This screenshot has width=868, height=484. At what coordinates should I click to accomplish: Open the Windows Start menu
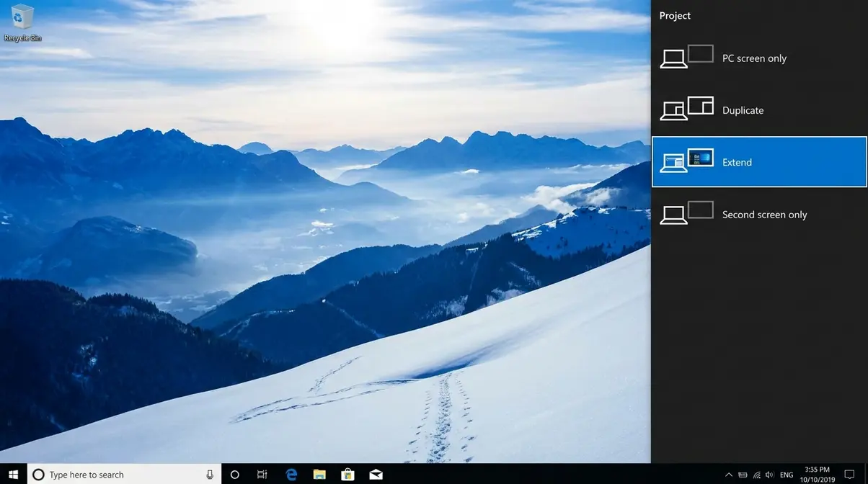(13, 475)
